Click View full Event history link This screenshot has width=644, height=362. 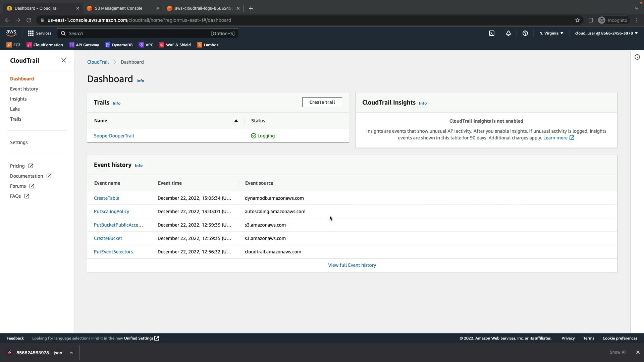pyautogui.click(x=352, y=265)
